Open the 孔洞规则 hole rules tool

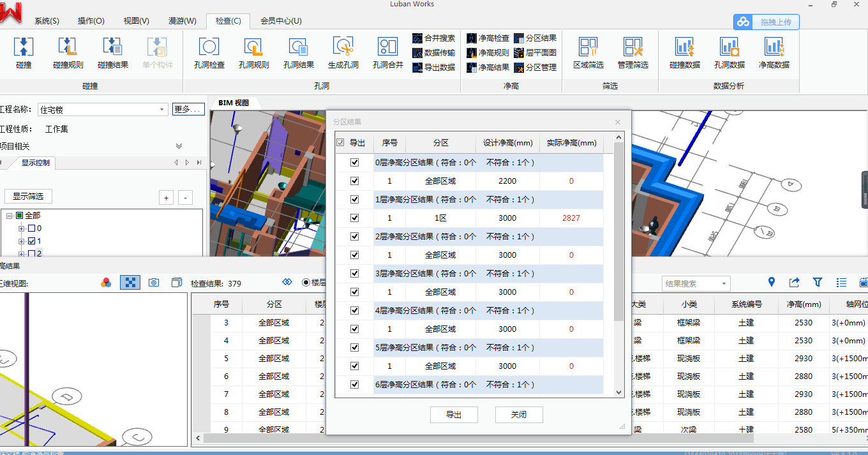(254, 53)
